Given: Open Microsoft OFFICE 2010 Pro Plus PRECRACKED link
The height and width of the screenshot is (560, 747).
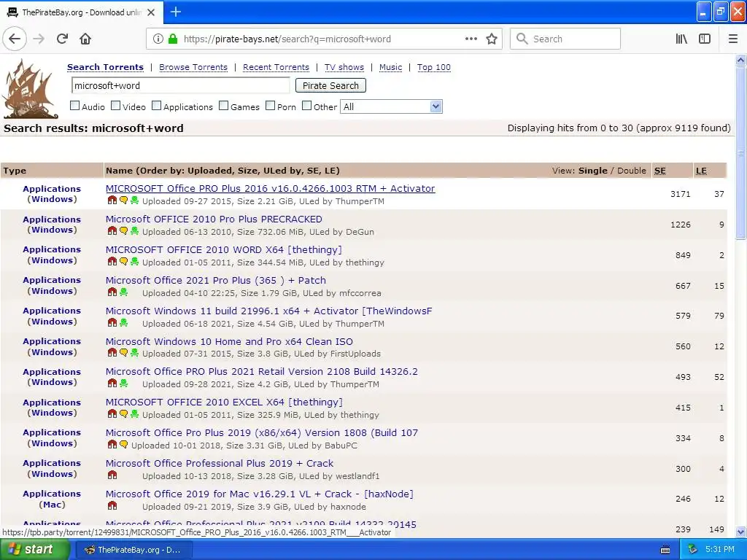Looking at the screenshot, I should (x=214, y=219).
